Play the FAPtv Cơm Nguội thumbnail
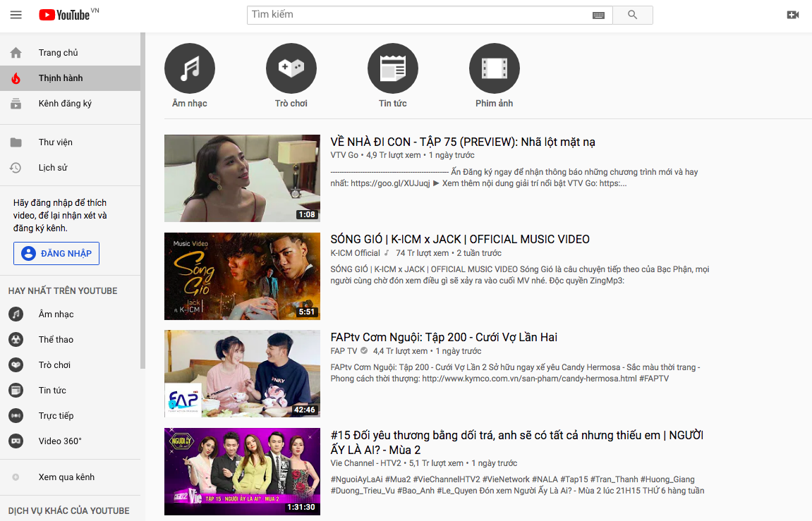The image size is (812, 521). [243, 374]
